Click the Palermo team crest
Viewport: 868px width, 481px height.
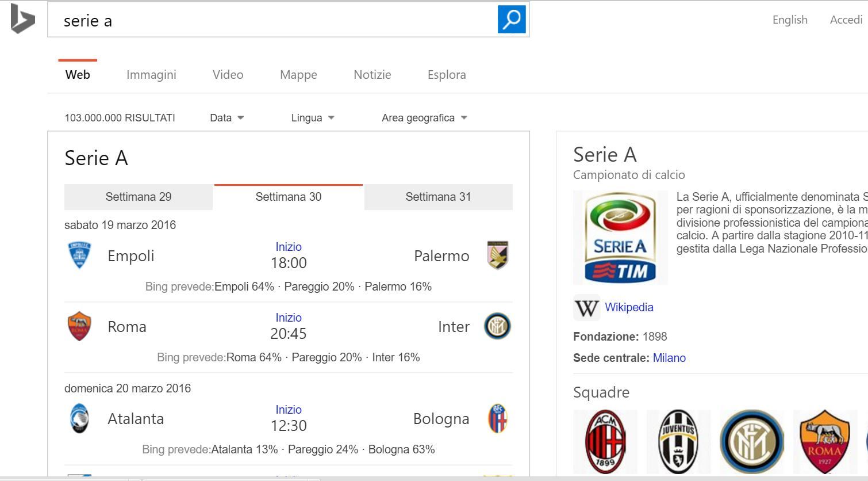497,255
